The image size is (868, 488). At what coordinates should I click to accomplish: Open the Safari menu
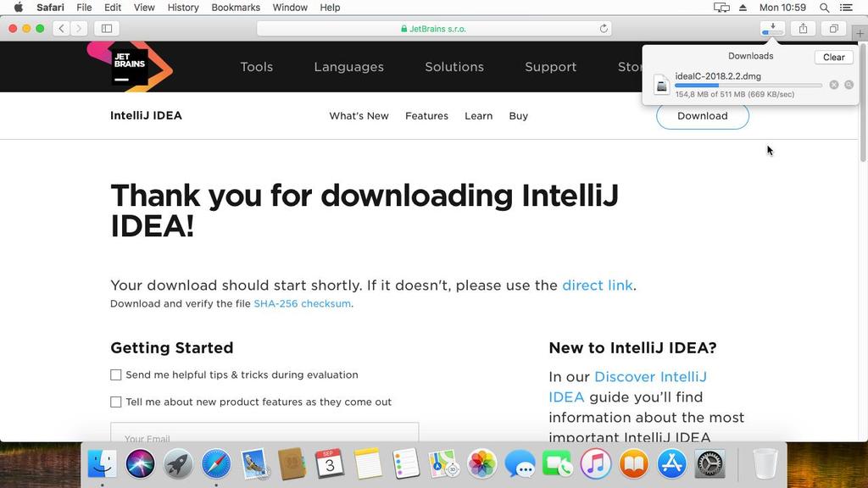coord(50,8)
